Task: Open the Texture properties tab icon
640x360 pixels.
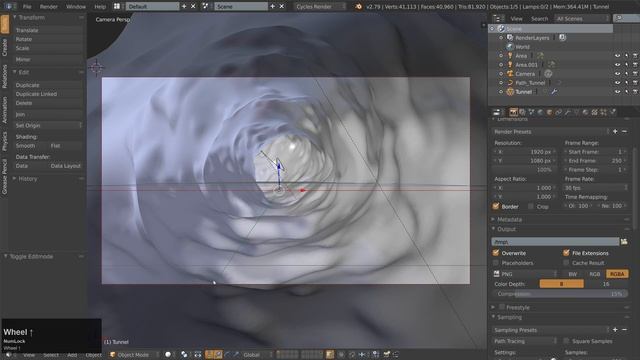Action: pyautogui.click(x=594, y=112)
